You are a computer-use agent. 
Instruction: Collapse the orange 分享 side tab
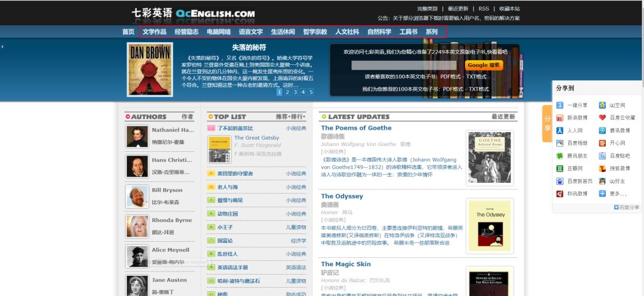[547, 123]
